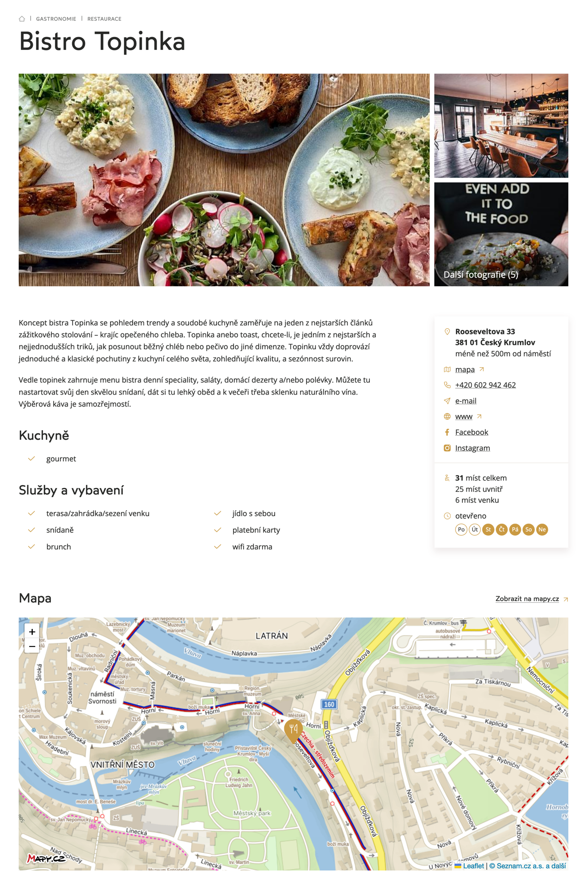Click the e-mail link
Screen dimensions: 588x888
click(465, 401)
